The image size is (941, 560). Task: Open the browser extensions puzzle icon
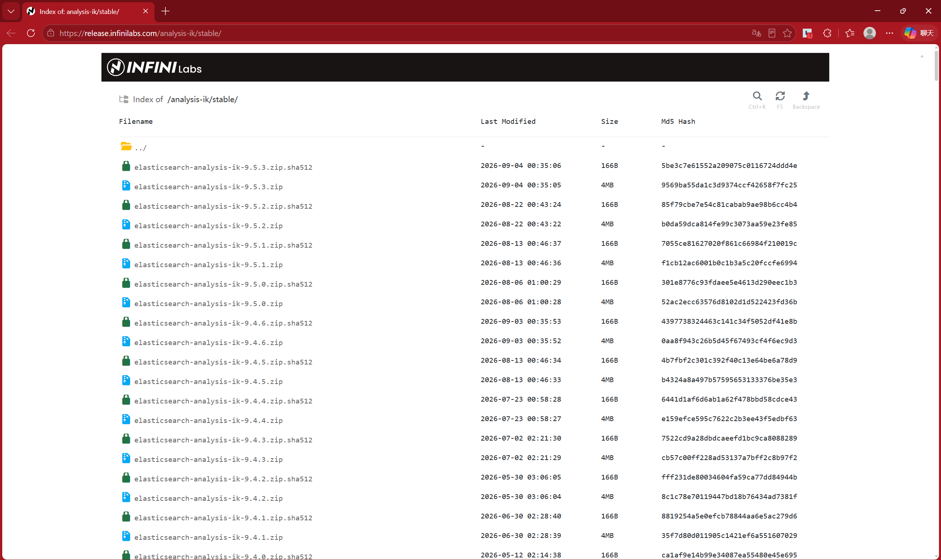tap(827, 33)
